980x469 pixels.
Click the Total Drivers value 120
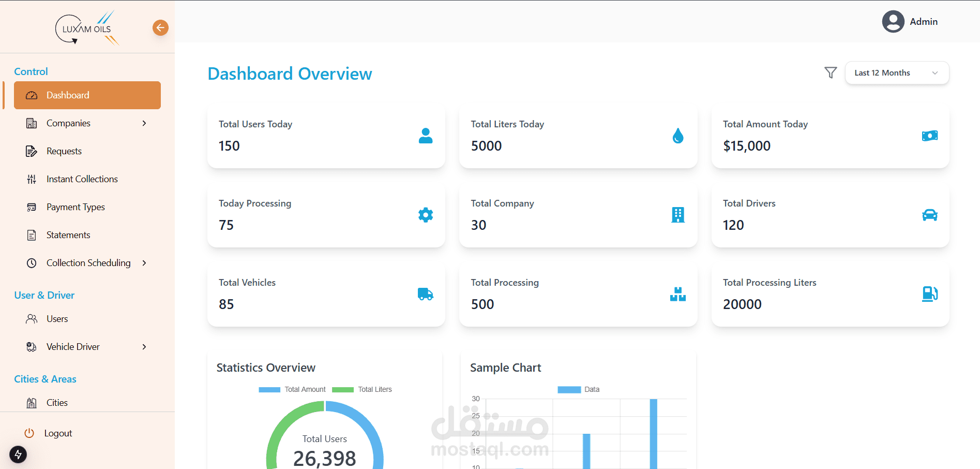click(733, 225)
